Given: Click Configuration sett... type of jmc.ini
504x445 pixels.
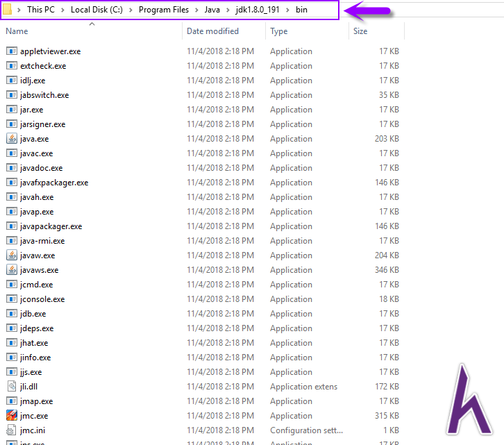Looking at the screenshot, I should 306,430.
